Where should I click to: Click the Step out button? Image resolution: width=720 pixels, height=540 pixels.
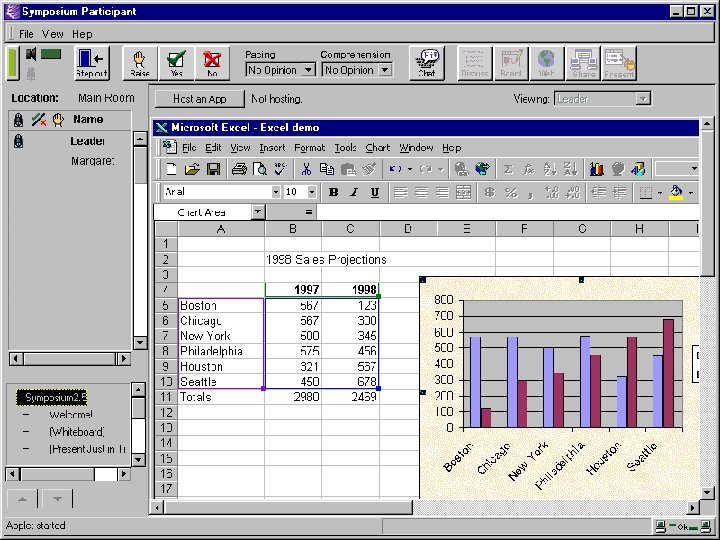pyautogui.click(x=92, y=63)
